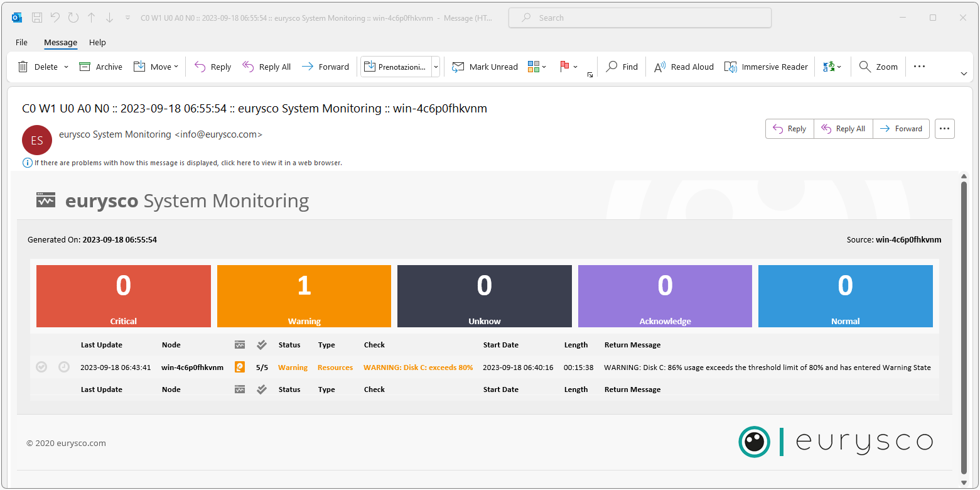Click the view in web browser info link

tap(188, 163)
